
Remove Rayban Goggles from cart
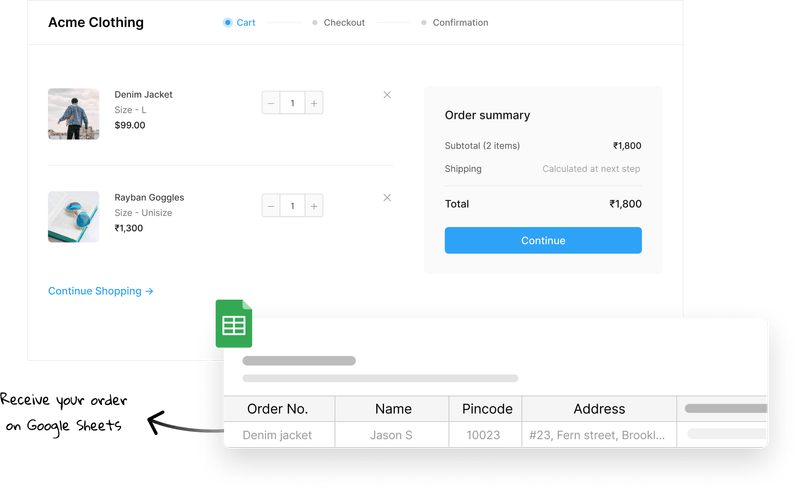coord(387,198)
